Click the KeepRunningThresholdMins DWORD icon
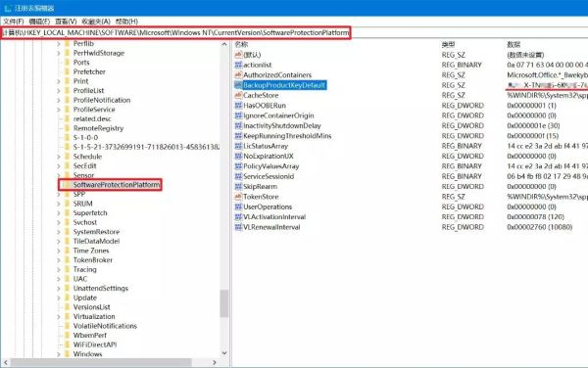Viewport: 588px width, 368px height. 238,135
